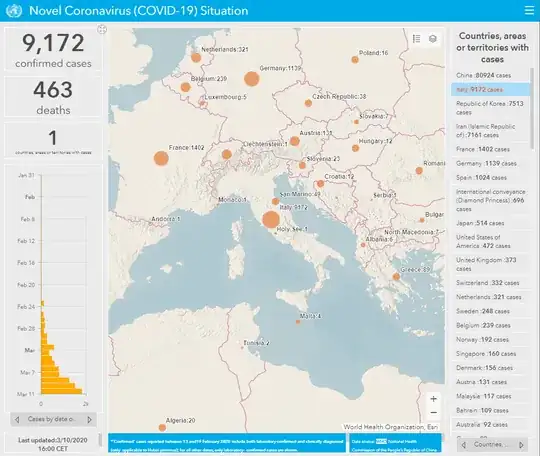Select Bahrain 109 cases row
The height and width of the screenshot is (456, 540).
point(491,411)
